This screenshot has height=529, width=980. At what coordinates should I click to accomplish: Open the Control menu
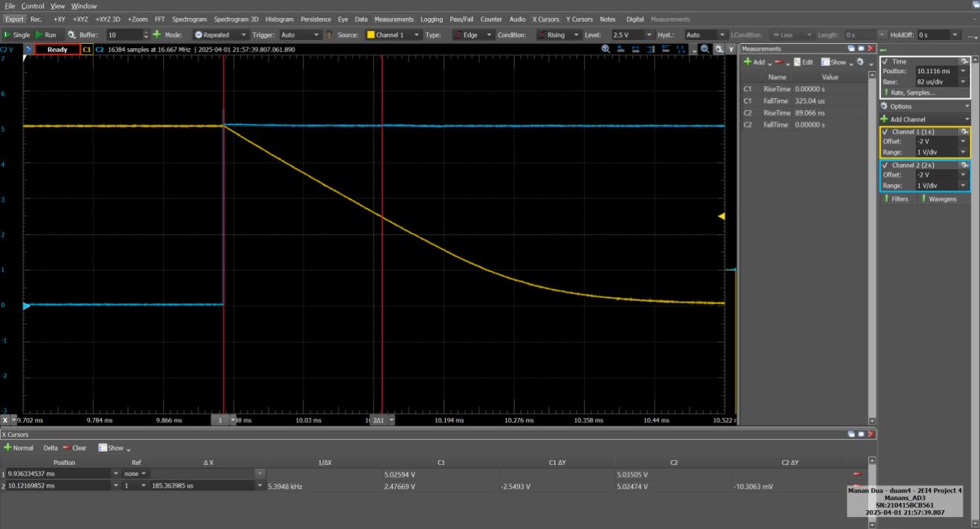(31, 5)
